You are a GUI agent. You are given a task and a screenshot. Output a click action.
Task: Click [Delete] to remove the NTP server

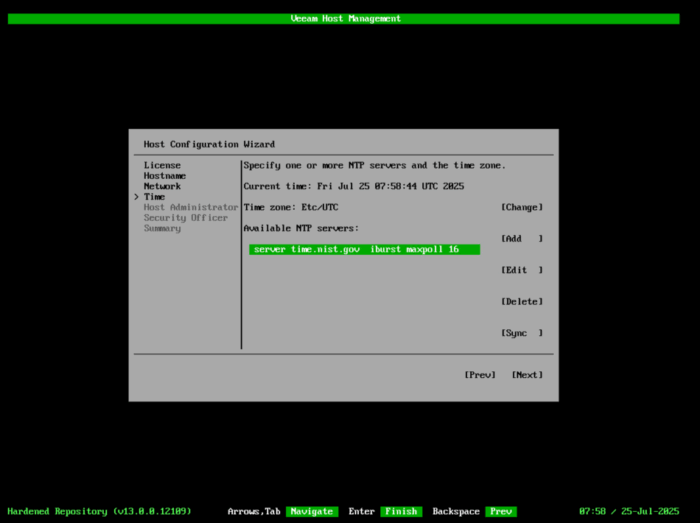coord(522,302)
